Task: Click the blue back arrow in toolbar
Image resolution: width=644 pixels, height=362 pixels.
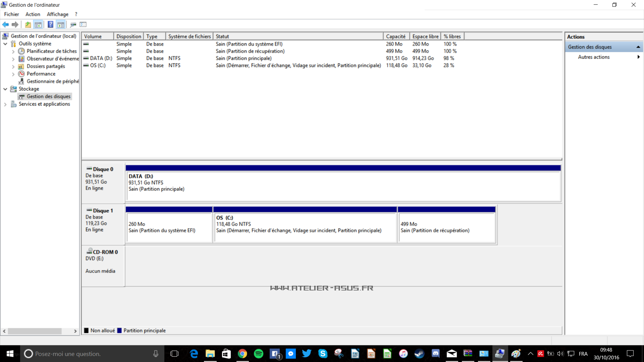Action: coord(5,24)
